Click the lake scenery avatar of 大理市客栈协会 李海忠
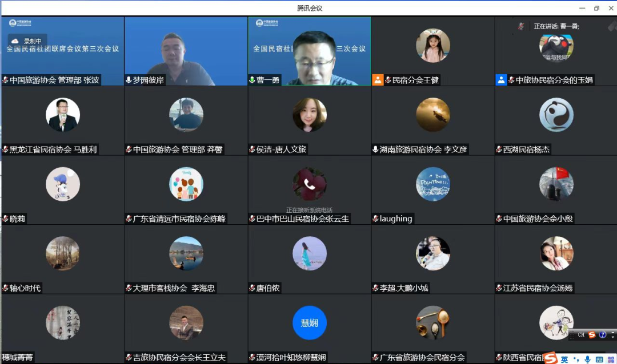Viewport: 617px width, 364px height. coord(186,253)
